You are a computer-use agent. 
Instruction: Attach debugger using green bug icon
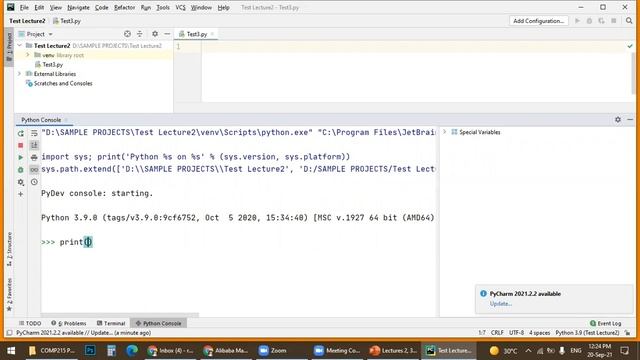pyautogui.click(x=21, y=169)
